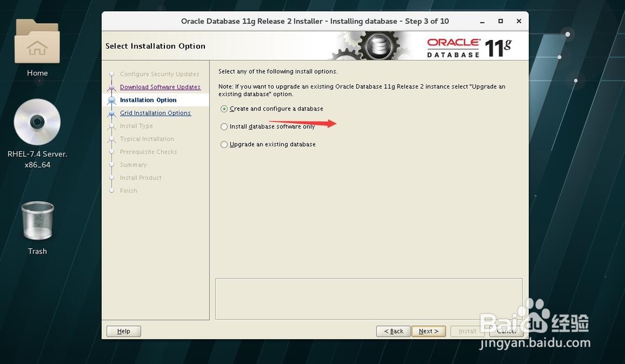The width and height of the screenshot is (625, 364).
Task: Click the Installation Option step marker
Action: [x=149, y=99]
